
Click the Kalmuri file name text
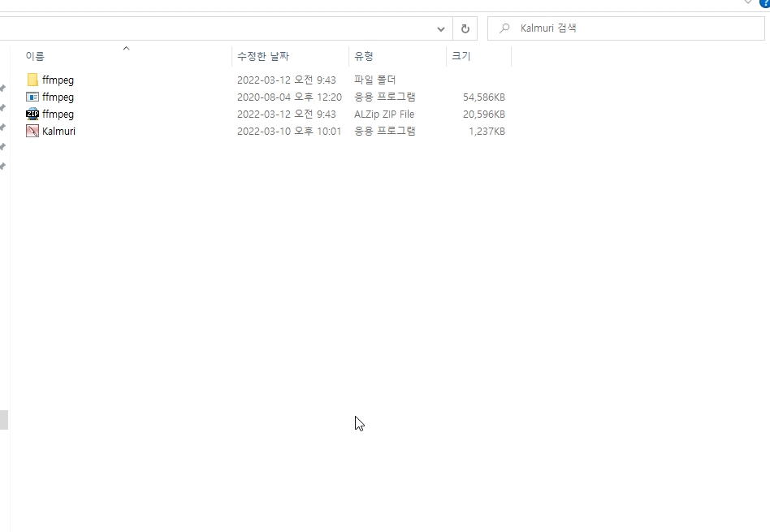pos(58,132)
